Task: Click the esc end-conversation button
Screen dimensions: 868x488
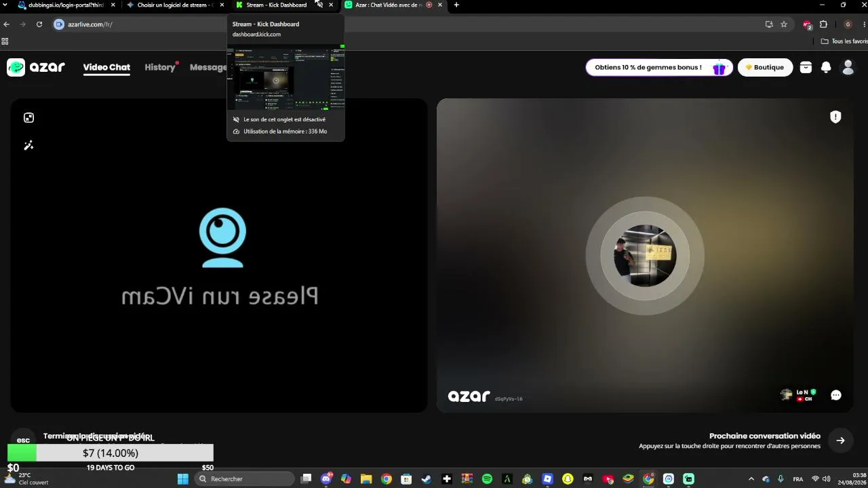Action: coord(23,440)
